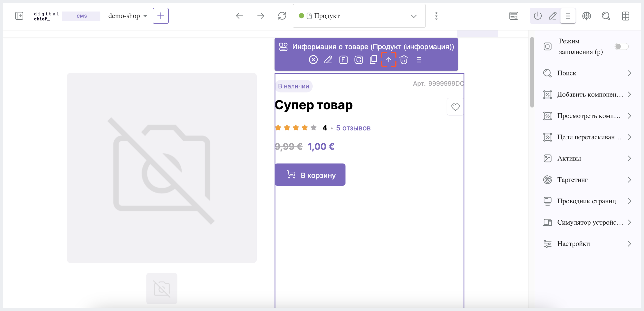Expand Просмотреть компоненты panel item
This screenshot has width=644, height=311.
[x=587, y=116]
